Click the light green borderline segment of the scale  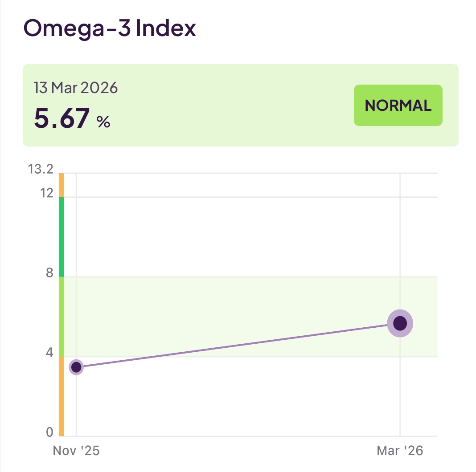[x=61, y=316]
